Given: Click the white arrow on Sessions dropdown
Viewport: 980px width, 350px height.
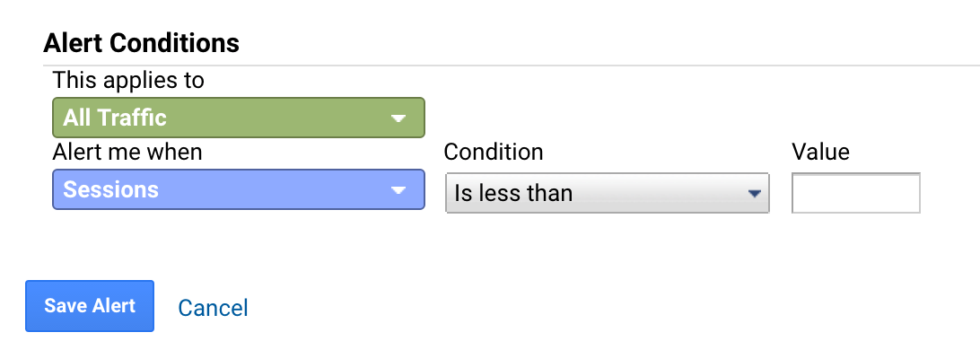Looking at the screenshot, I should [398, 190].
